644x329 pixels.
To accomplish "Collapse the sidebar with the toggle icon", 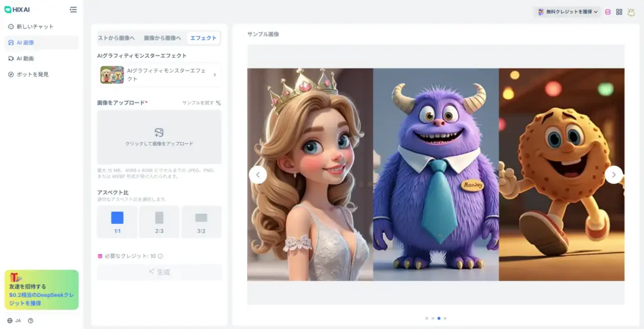I will tap(74, 9).
